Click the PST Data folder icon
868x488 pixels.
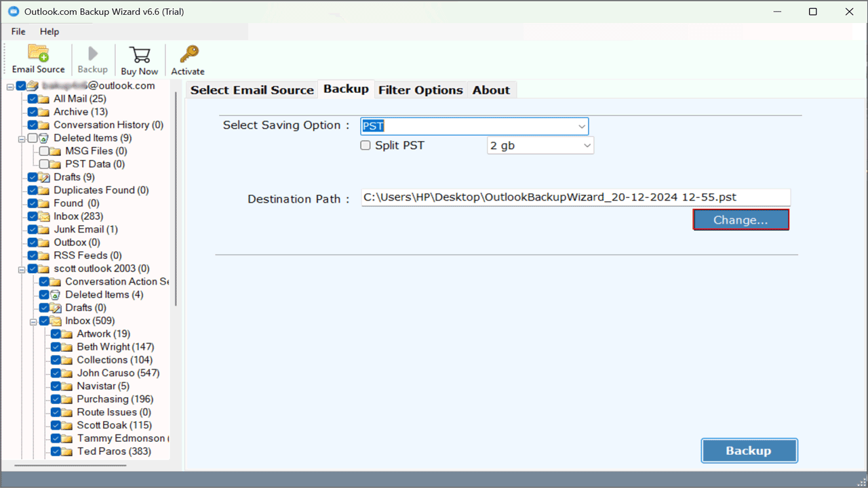tap(56, 164)
